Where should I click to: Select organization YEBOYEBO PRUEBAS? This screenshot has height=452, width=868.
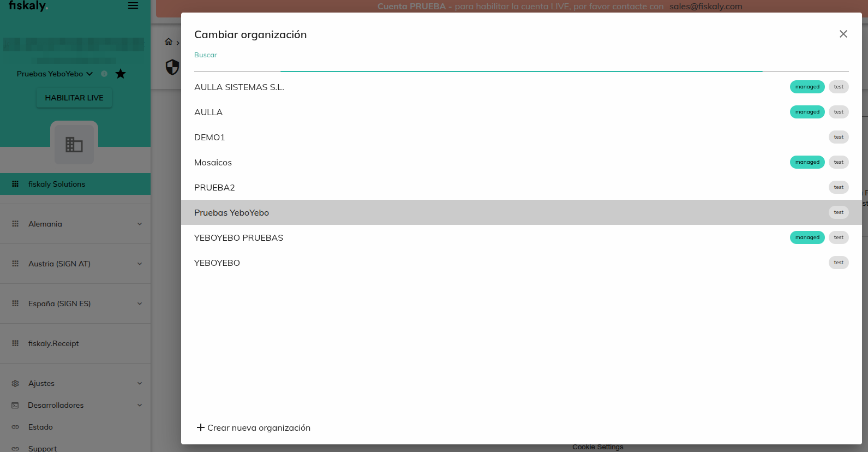(522, 237)
